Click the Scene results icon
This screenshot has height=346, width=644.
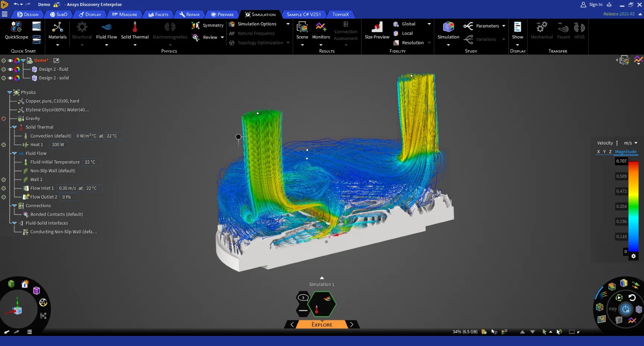point(302,29)
